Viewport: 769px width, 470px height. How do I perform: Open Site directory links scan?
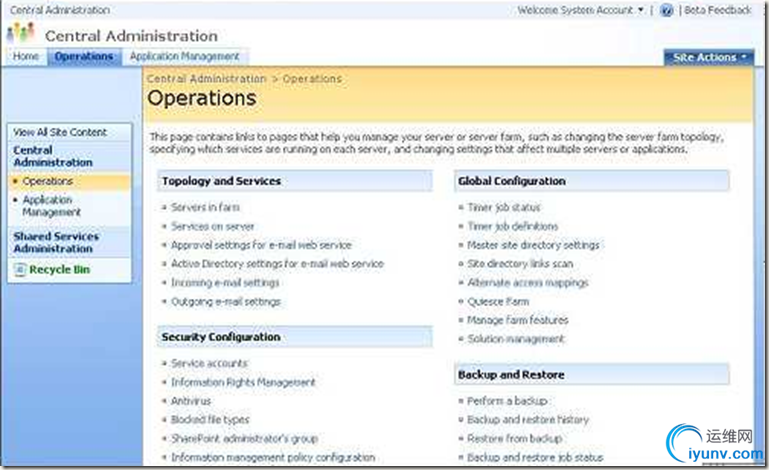(x=520, y=264)
